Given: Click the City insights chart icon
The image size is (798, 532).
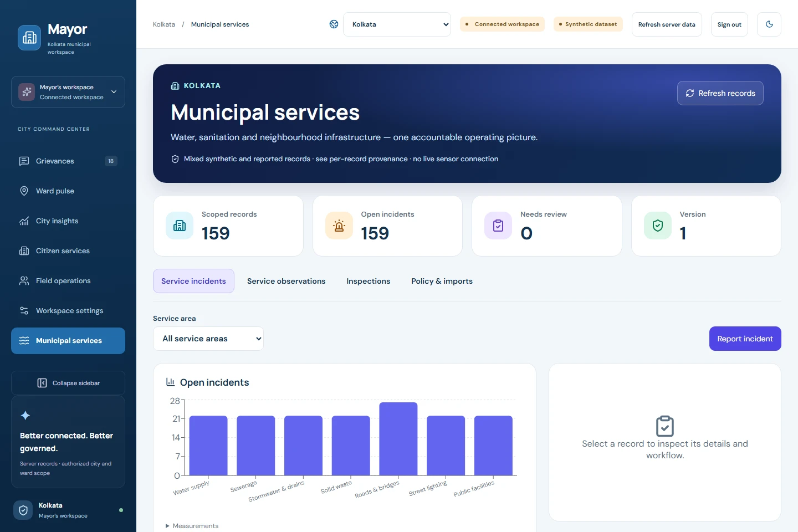Looking at the screenshot, I should pyautogui.click(x=24, y=221).
